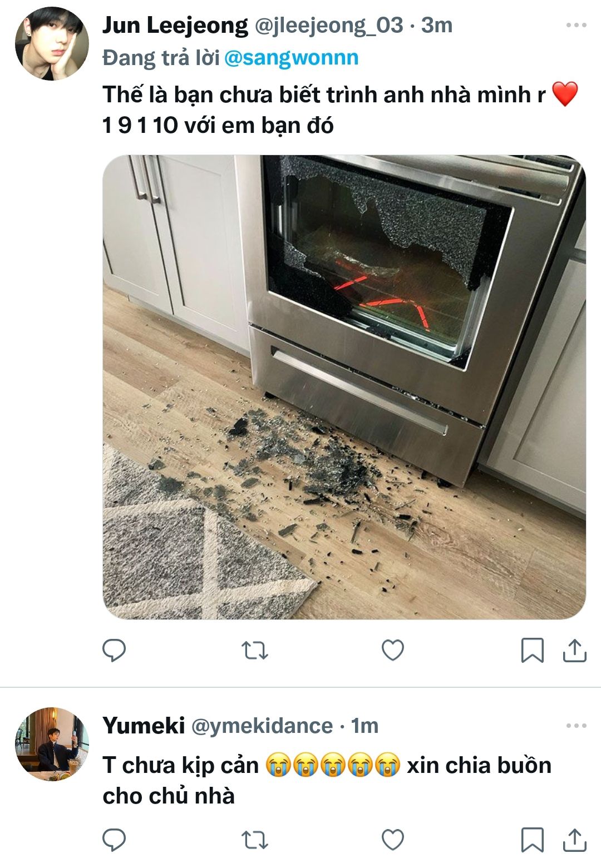The image size is (601, 868).
Task: Open Jun Leejeong's profile picture
Action: click(x=52, y=44)
